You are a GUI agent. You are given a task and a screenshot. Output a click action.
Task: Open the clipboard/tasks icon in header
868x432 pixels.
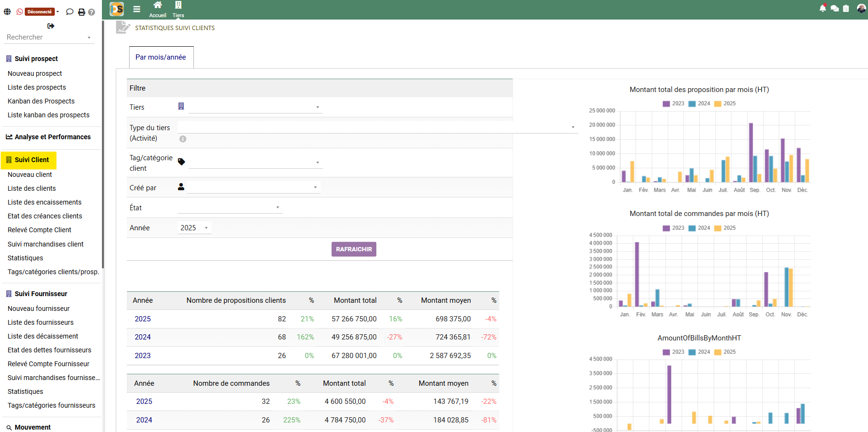coord(847,8)
